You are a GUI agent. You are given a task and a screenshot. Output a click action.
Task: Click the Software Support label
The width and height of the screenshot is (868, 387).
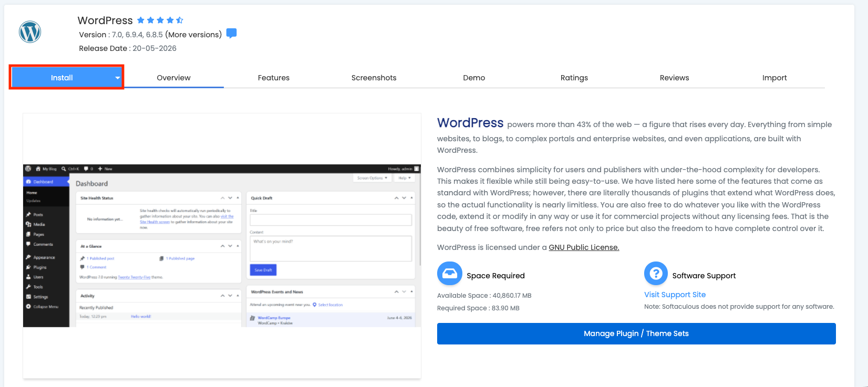coord(704,276)
